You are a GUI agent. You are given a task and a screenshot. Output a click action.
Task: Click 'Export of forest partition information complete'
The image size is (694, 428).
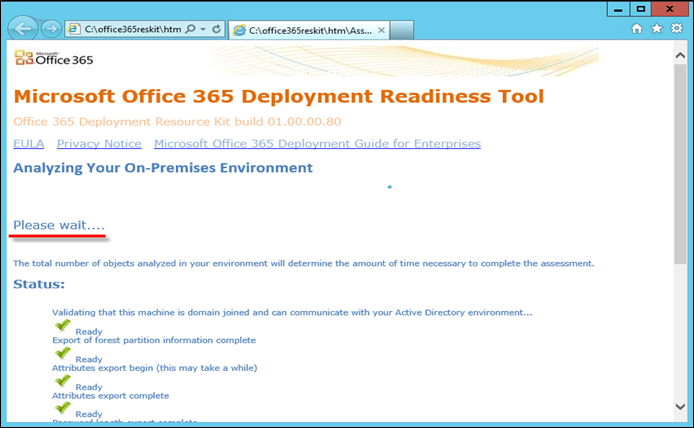[x=154, y=340]
